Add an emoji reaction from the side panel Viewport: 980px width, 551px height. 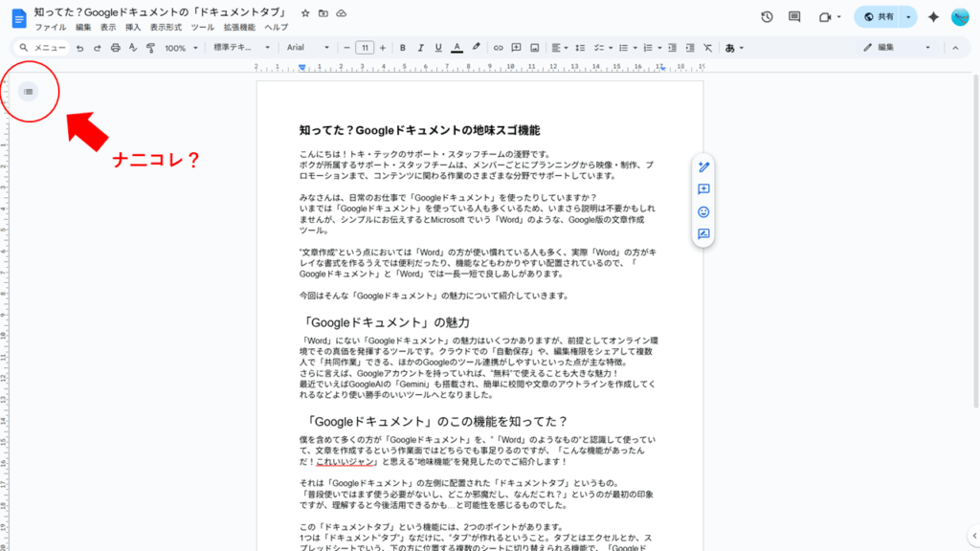click(703, 212)
